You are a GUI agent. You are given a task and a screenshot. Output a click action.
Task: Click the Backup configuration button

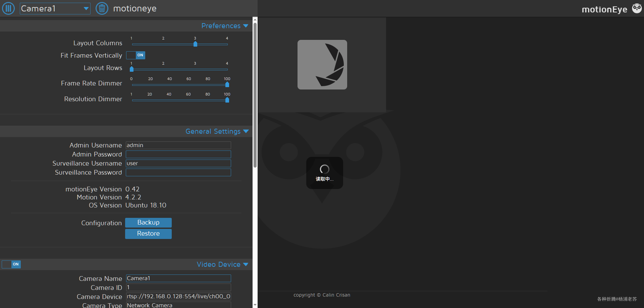click(x=148, y=223)
